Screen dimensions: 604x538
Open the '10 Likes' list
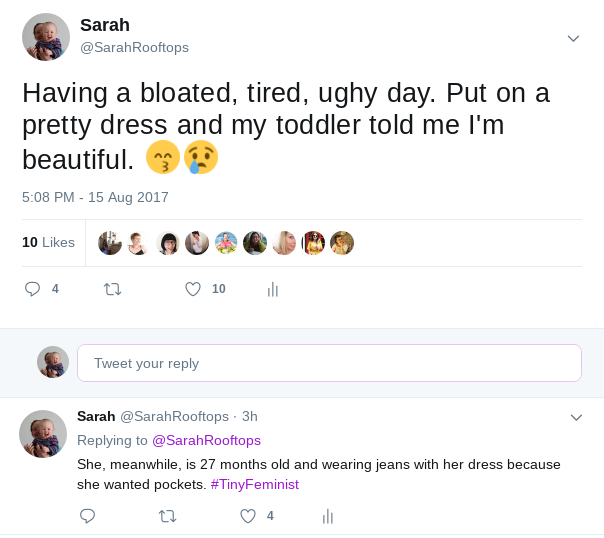(48, 242)
